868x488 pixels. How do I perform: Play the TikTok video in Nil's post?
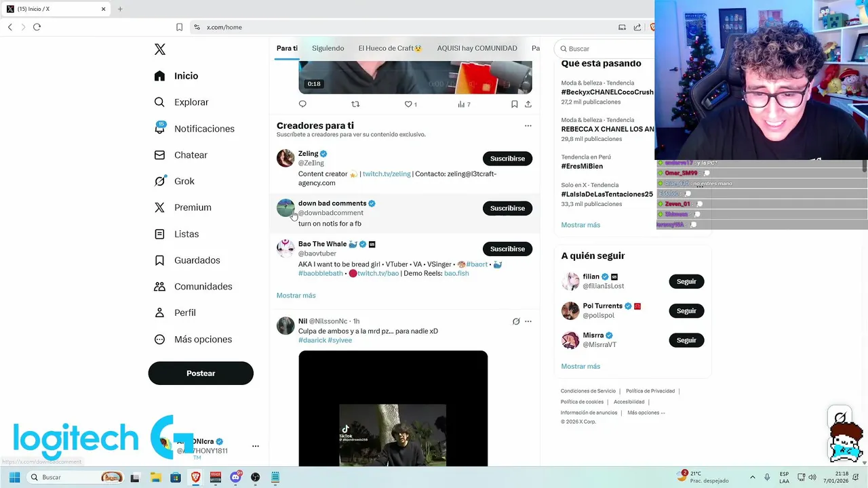[x=393, y=409]
